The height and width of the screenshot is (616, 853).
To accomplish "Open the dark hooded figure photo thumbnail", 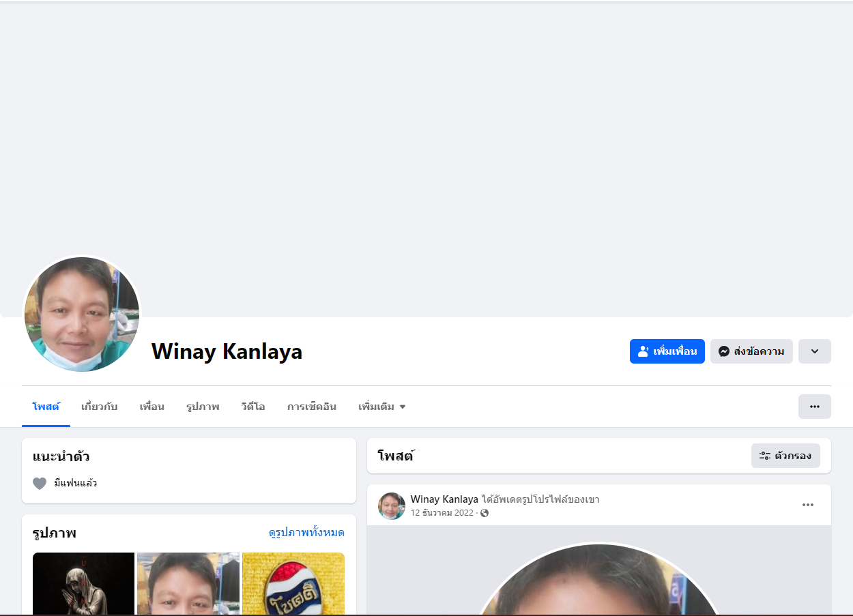I will point(83,584).
